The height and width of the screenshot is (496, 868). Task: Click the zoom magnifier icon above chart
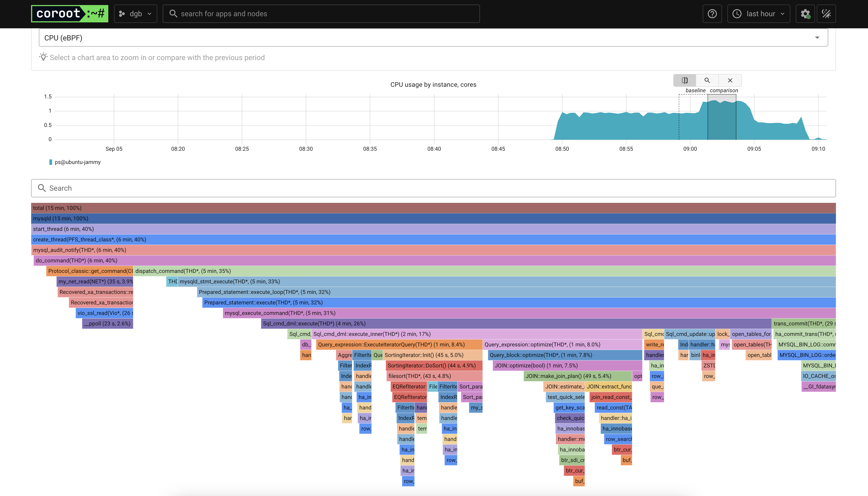pyautogui.click(x=707, y=80)
